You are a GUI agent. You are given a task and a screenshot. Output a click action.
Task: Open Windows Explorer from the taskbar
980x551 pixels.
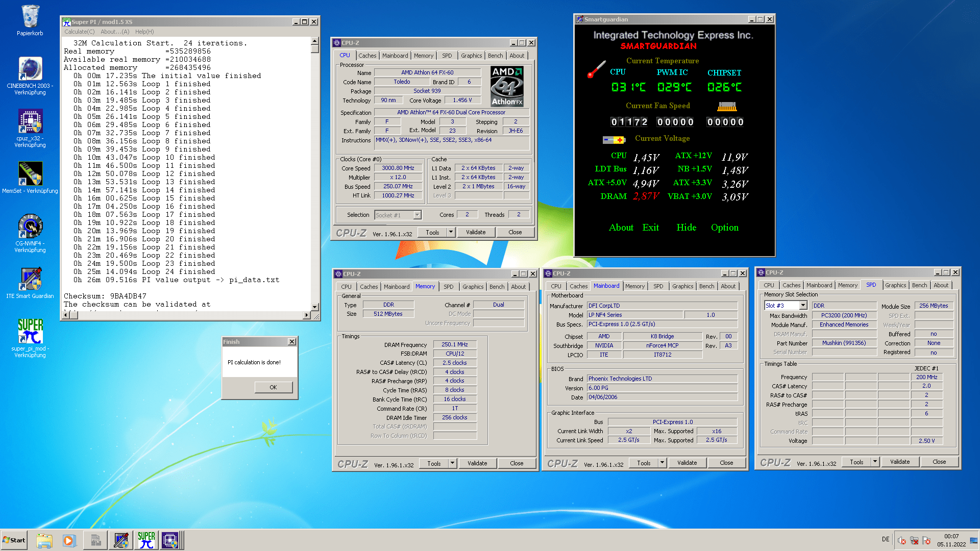click(x=44, y=540)
